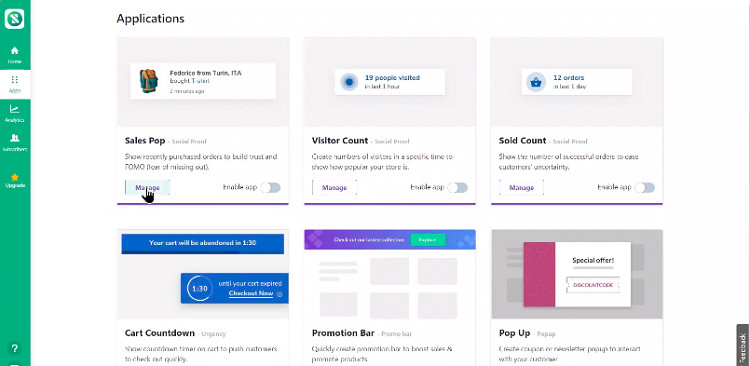Click the basket icon in Sold Count preview
The image size is (750, 366).
(x=536, y=82)
